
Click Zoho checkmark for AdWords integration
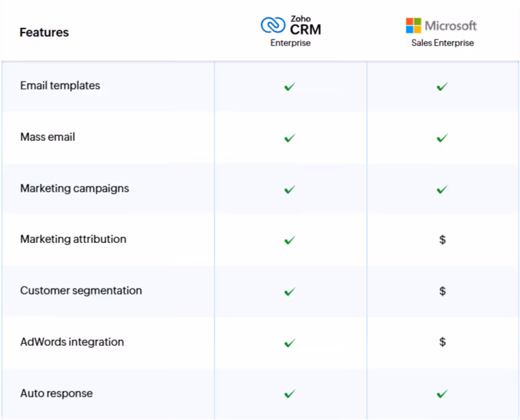(x=290, y=343)
